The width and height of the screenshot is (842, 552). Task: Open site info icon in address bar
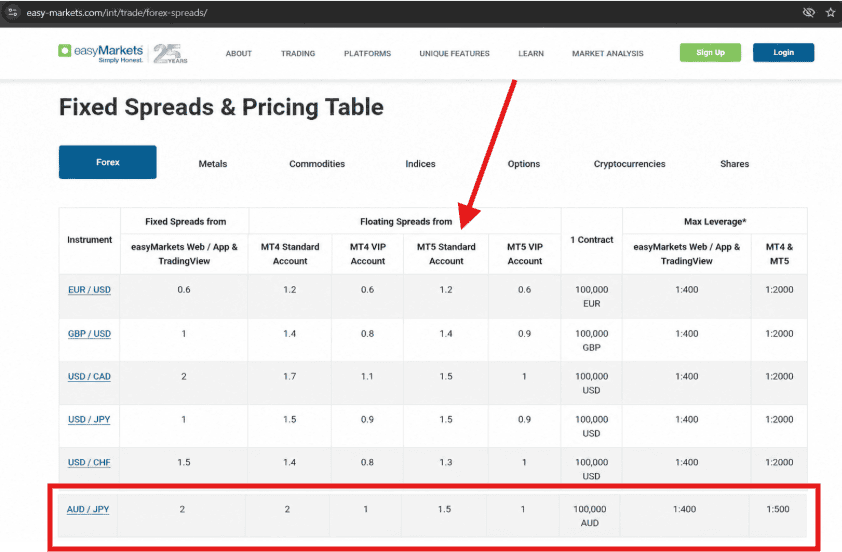tap(12, 12)
